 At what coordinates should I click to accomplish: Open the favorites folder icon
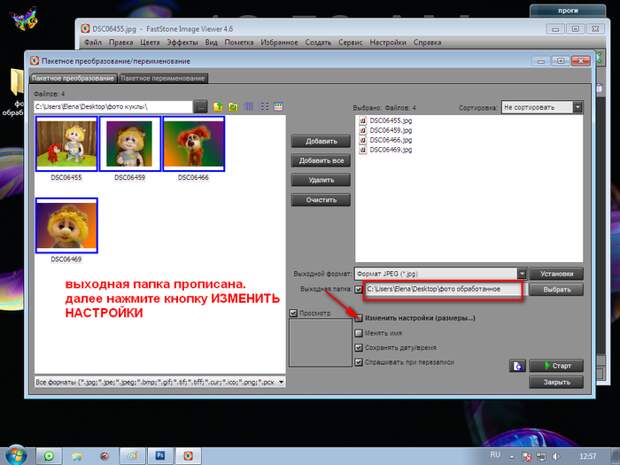pyautogui.click(x=233, y=107)
